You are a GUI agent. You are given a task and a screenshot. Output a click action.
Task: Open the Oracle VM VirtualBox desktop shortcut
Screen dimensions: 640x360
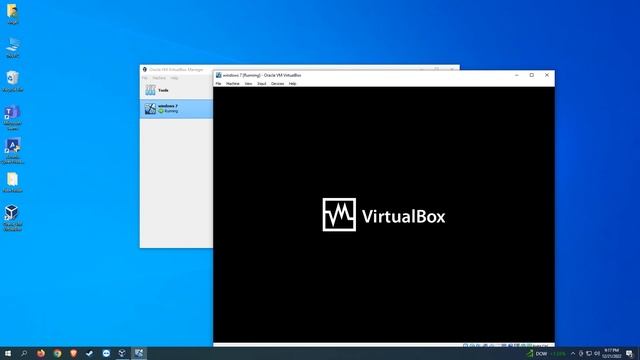(x=12, y=218)
